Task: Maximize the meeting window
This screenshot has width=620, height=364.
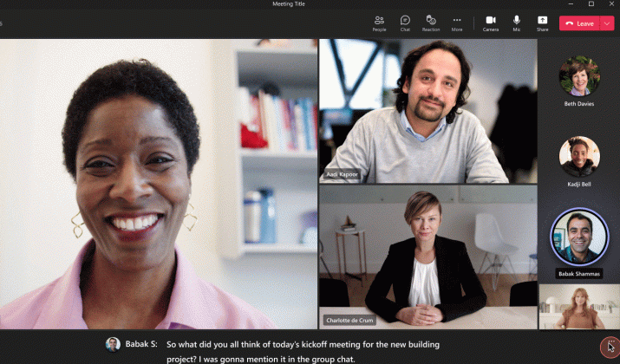Action: pos(591,4)
